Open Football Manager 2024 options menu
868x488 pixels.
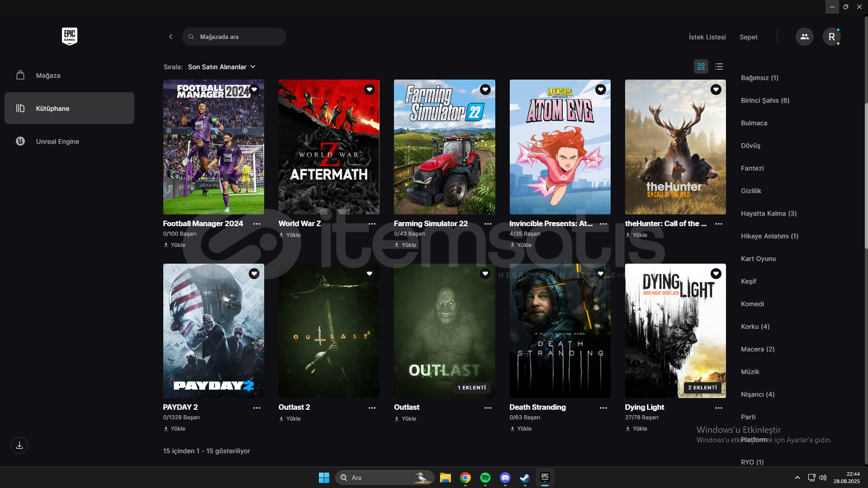[257, 224]
